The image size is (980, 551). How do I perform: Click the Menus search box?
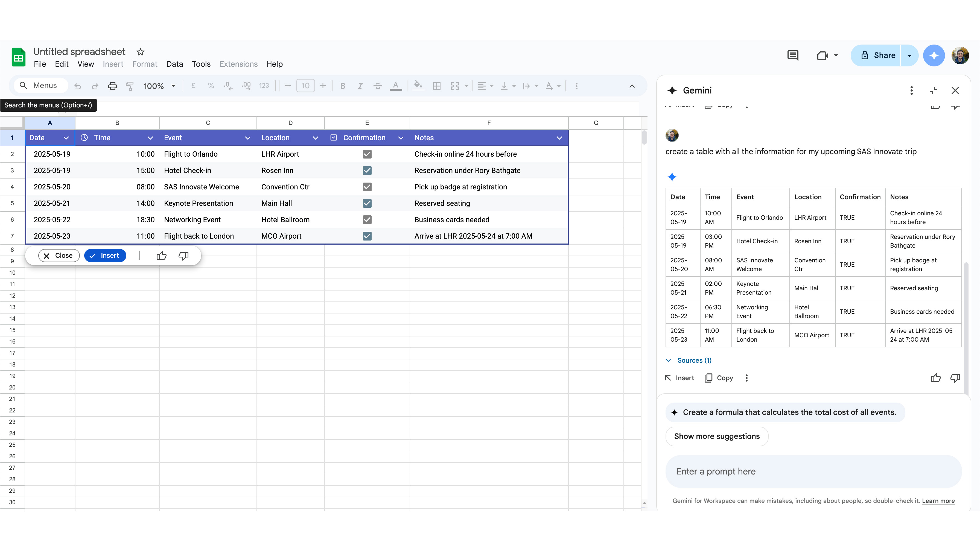pos(41,86)
